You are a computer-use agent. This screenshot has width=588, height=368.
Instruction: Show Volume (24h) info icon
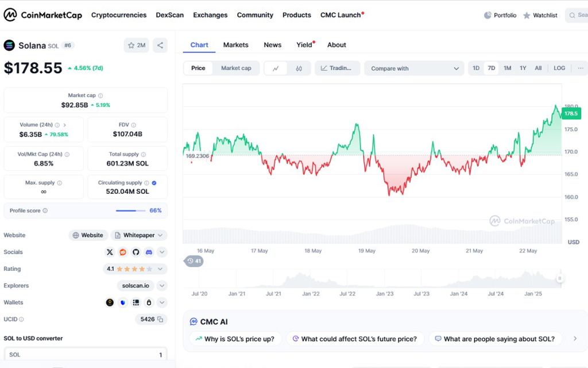(57, 125)
